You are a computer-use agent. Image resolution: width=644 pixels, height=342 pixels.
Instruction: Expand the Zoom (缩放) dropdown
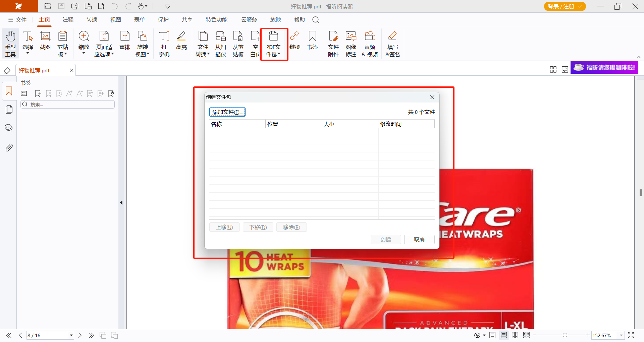point(84,53)
